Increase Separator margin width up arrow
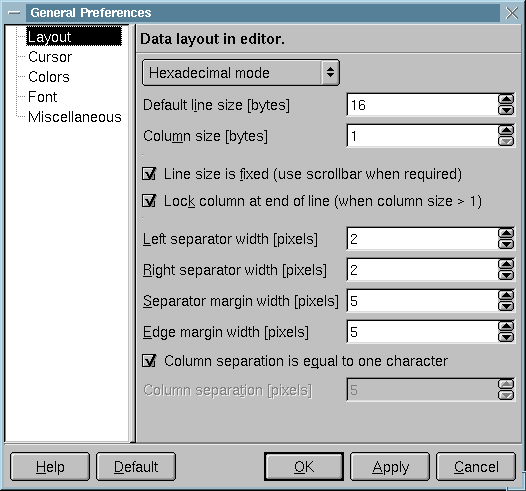Viewport: 526px width, 491px height. pos(506,295)
